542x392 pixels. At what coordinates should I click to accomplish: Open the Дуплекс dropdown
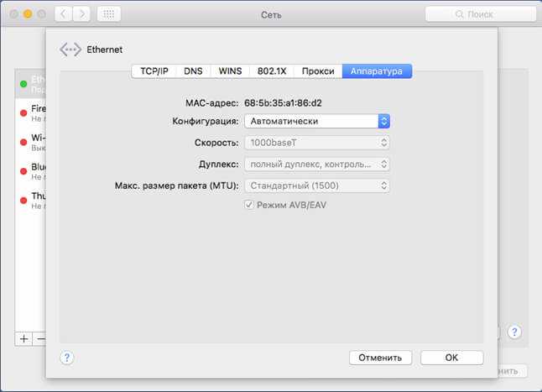[317, 165]
